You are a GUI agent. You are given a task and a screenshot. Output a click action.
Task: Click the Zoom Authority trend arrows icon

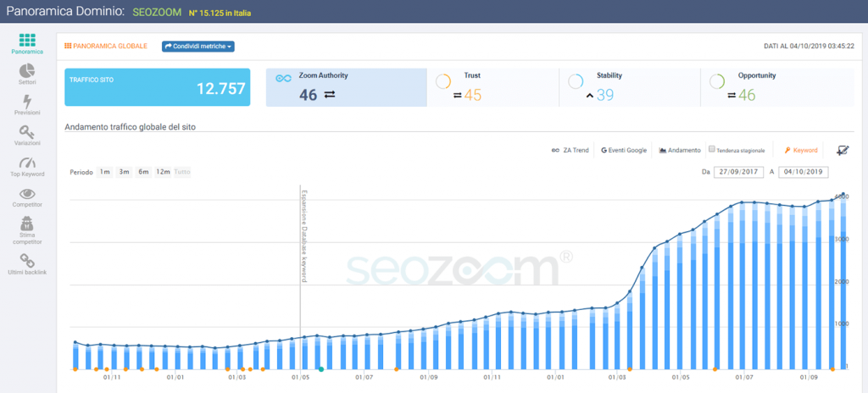tap(330, 95)
